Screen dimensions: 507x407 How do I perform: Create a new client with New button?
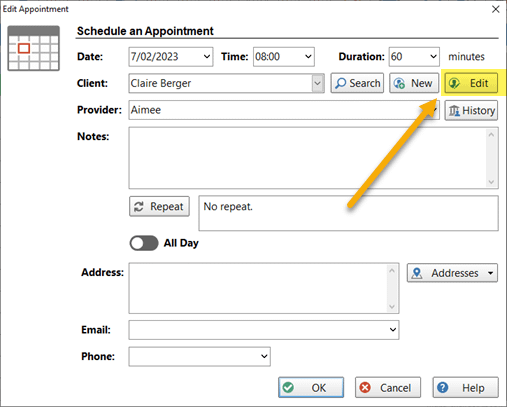(414, 83)
